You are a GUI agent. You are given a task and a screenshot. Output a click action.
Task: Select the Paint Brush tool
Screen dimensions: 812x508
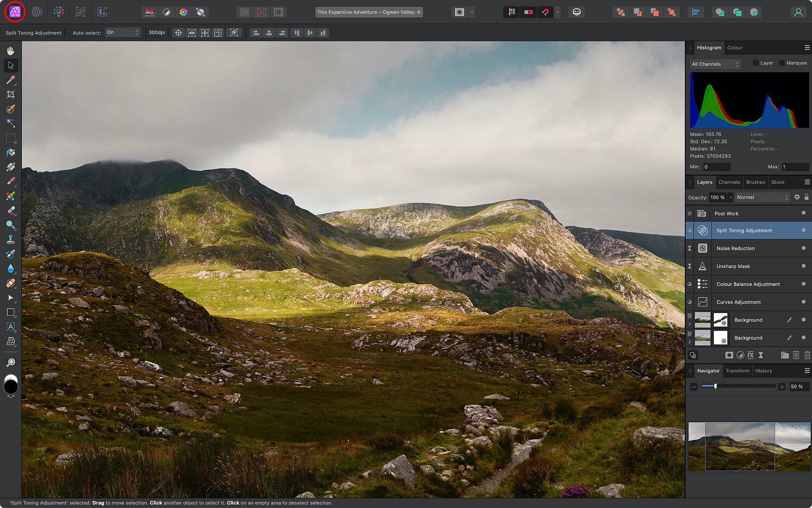tap(11, 181)
